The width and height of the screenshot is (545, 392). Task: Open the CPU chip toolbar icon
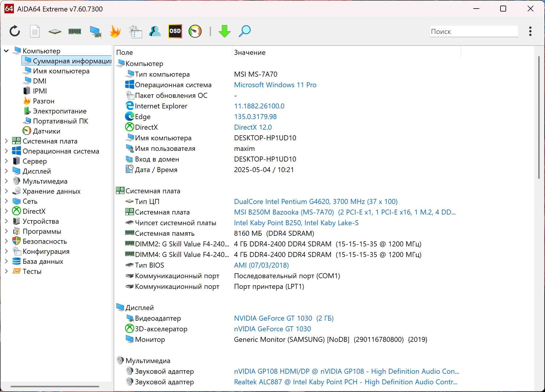[55, 31]
